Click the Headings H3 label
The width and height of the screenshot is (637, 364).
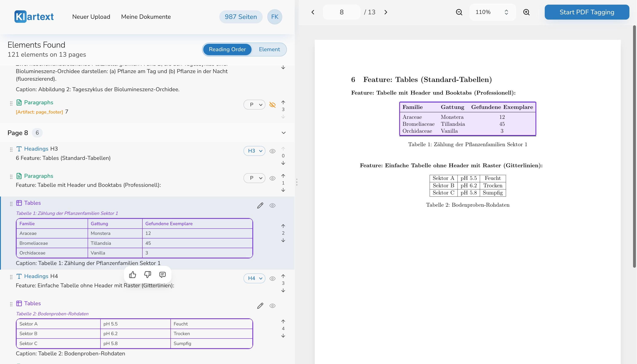(41, 149)
